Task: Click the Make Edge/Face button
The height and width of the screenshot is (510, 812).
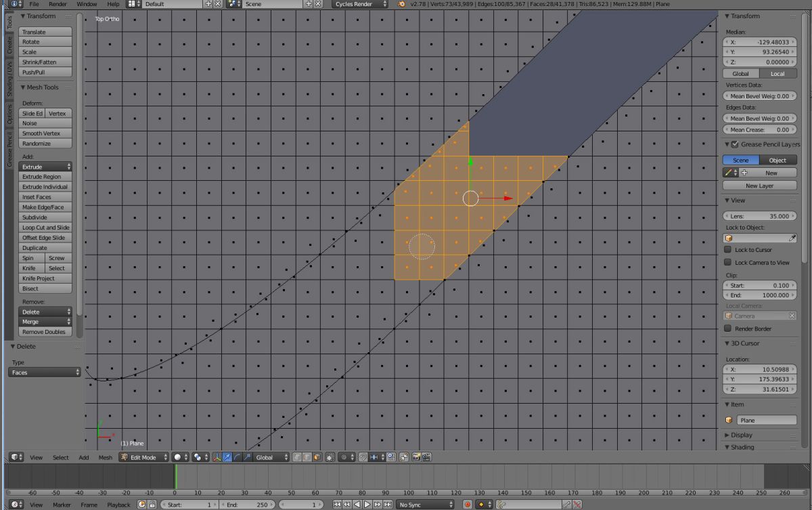Action: [45, 207]
